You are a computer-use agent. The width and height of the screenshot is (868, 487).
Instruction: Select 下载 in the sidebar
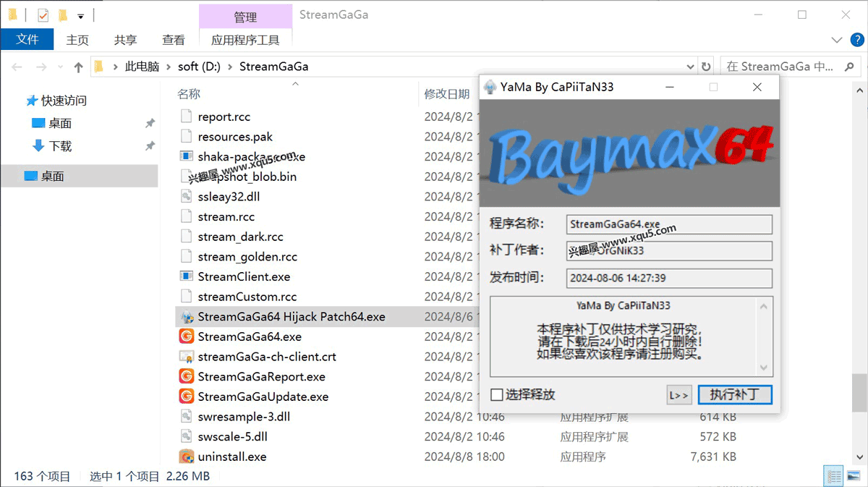[60, 146]
